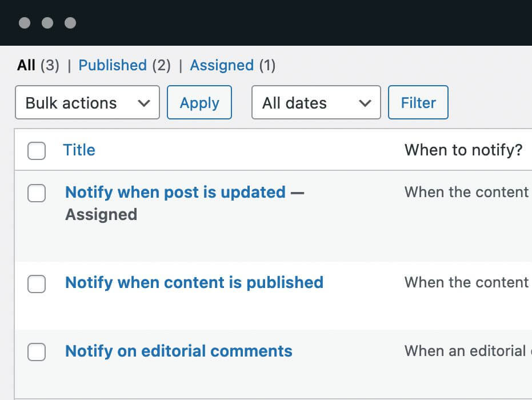Click the Filter button

point(418,102)
